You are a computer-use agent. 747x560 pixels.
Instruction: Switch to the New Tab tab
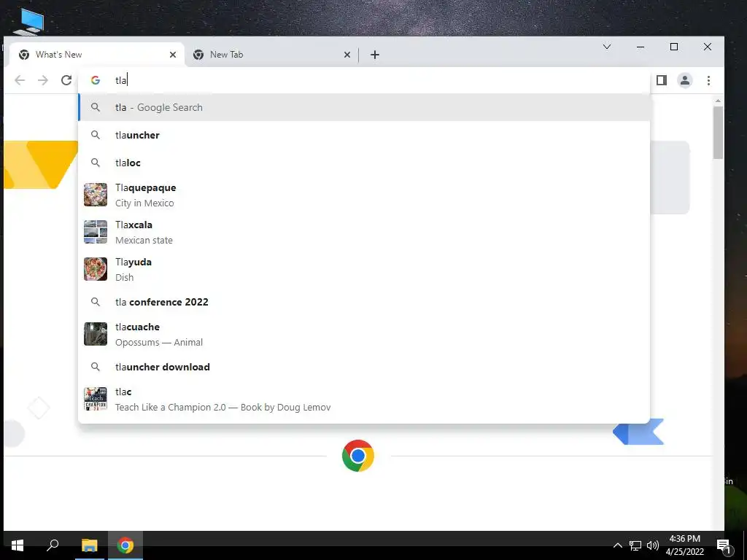tap(271, 55)
